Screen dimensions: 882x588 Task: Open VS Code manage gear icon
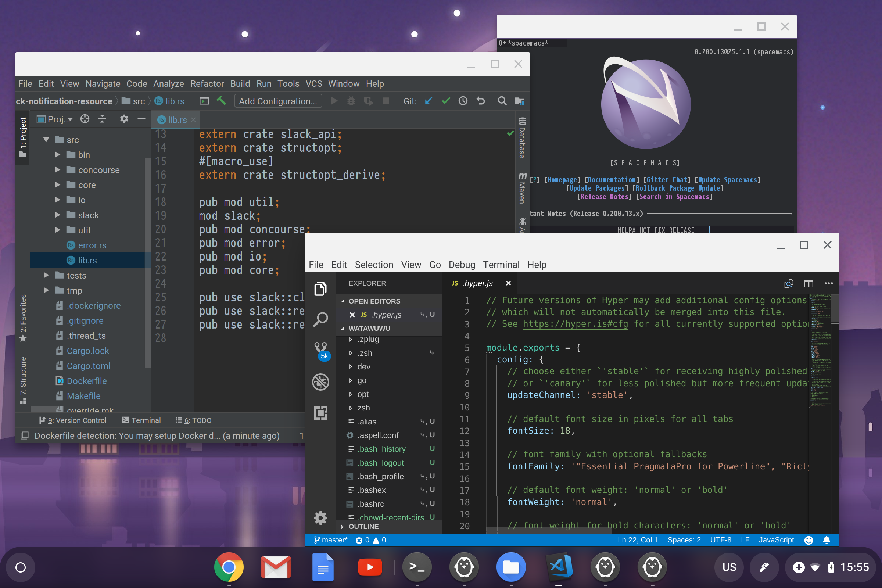pos(320,518)
